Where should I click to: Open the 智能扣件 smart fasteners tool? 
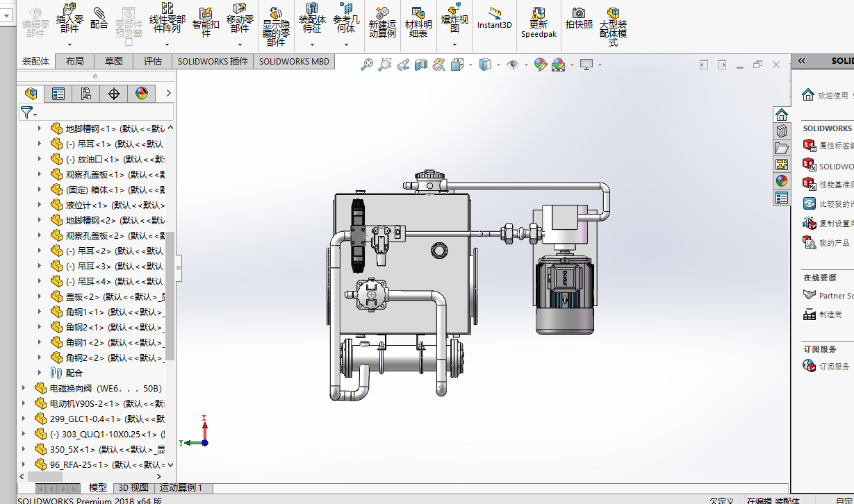[206, 22]
